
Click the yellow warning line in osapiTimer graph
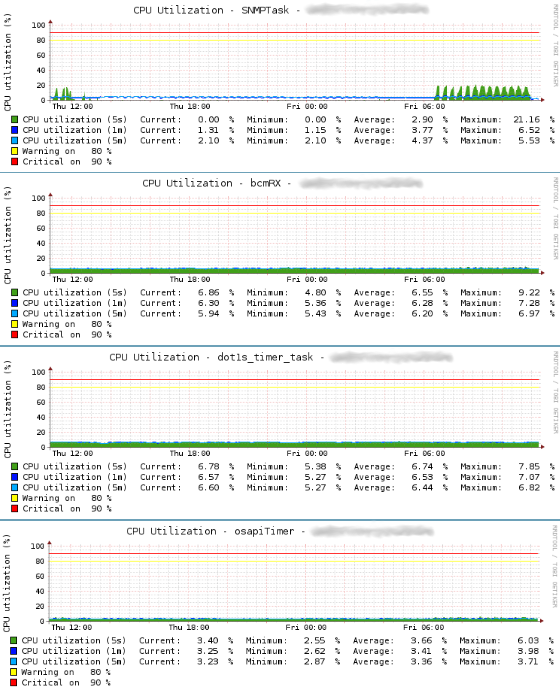pyautogui.click(x=294, y=561)
